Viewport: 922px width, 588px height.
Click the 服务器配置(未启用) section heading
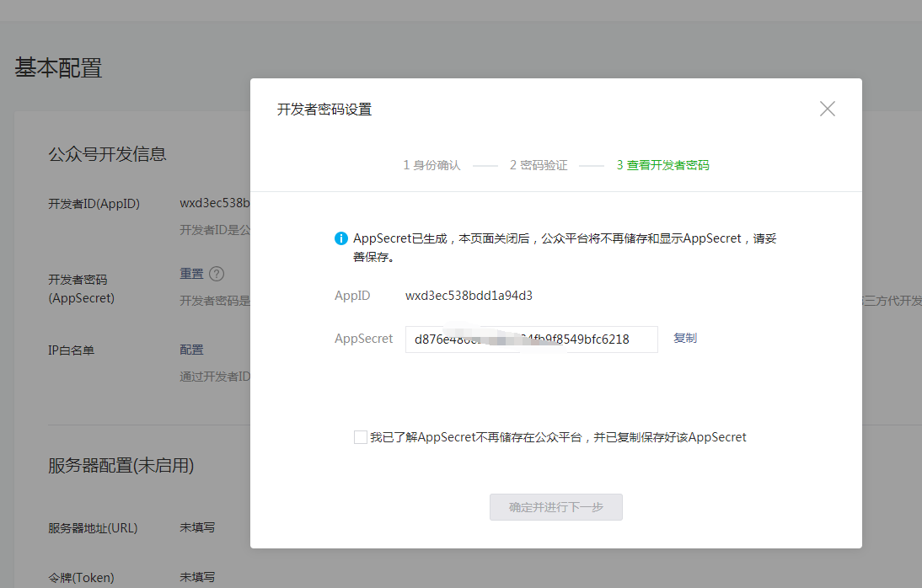tap(121, 465)
